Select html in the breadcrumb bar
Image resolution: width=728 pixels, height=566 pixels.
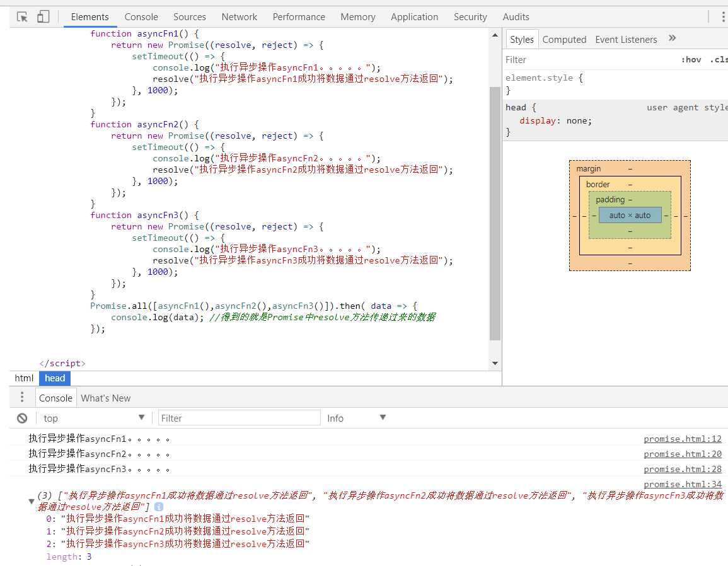click(x=24, y=378)
